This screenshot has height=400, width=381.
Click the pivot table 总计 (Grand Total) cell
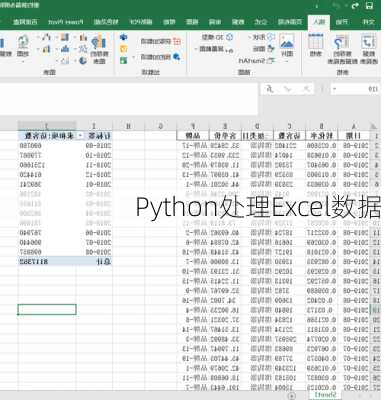[x=94, y=262]
